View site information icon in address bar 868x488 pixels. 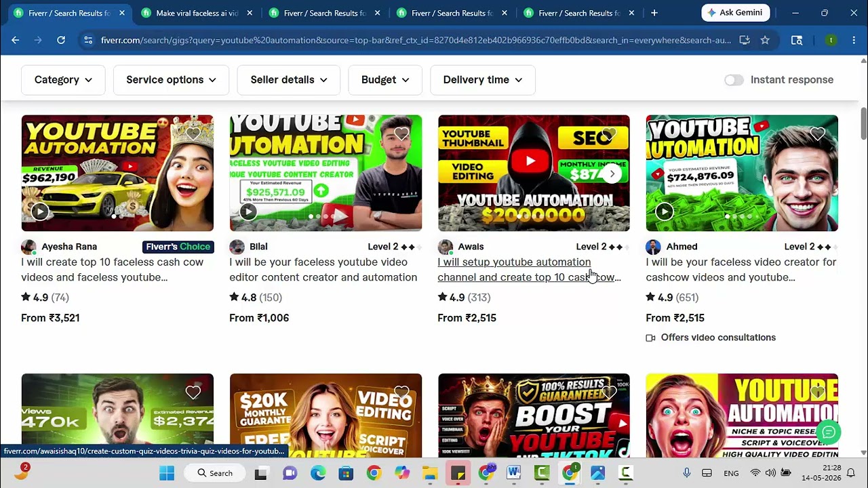[x=87, y=40]
